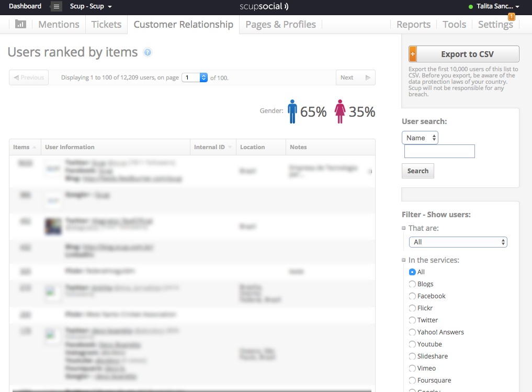The height and width of the screenshot is (392, 532).
Task: Click the Search button
Action: click(x=417, y=171)
